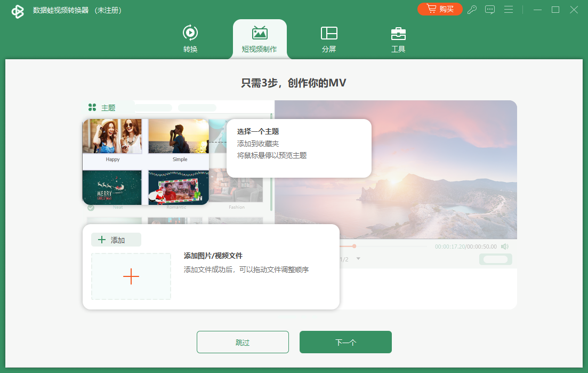Screen dimensions: 588x373
Task: Select the Merry Christmas theme thumbnail
Action: [112, 187]
